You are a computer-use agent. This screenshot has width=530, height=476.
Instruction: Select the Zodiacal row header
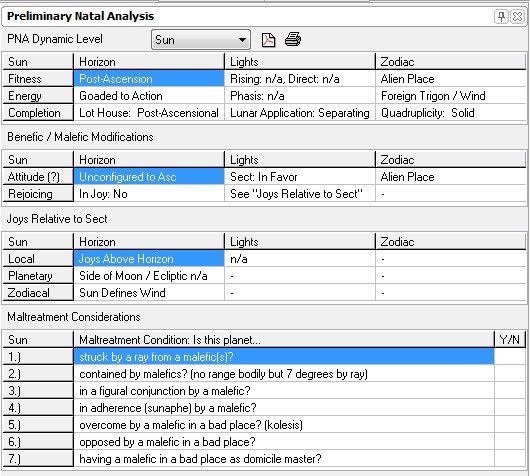[x=38, y=293]
